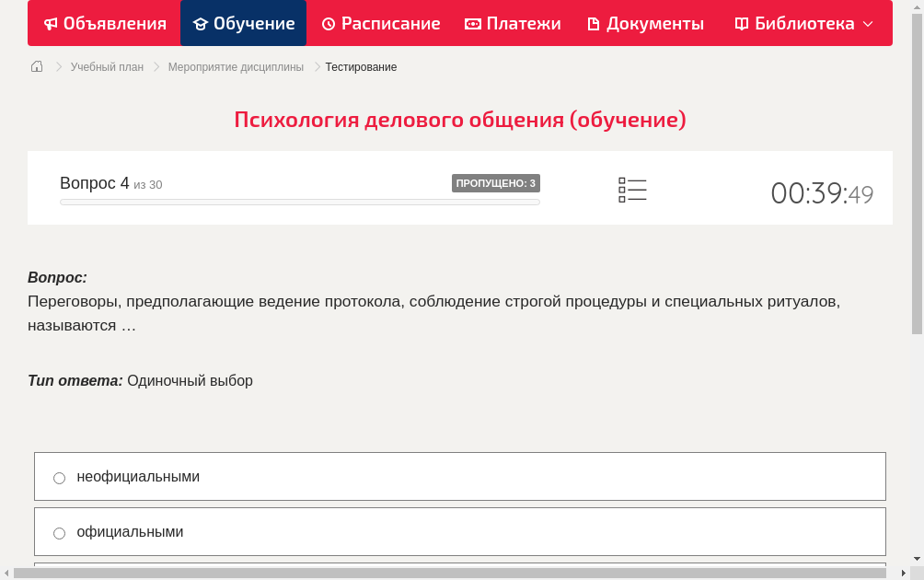Click the megaphone icon on Объявления
Viewport: 924px width, 580px height.
pos(50,23)
